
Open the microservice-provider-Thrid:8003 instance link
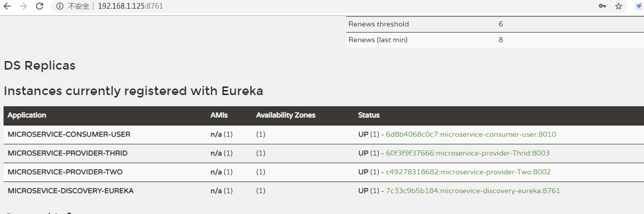pyautogui.click(x=467, y=153)
